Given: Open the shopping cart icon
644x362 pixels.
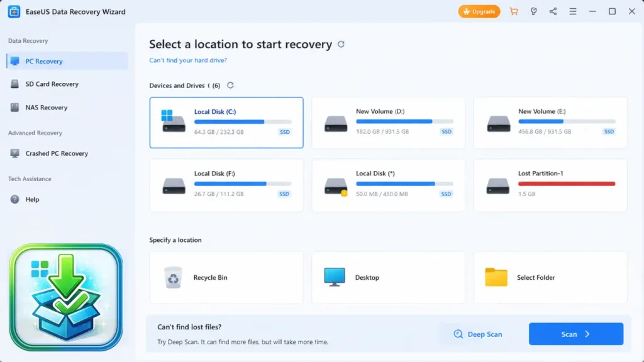Looking at the screenshot, I should (x=513, y=11).
